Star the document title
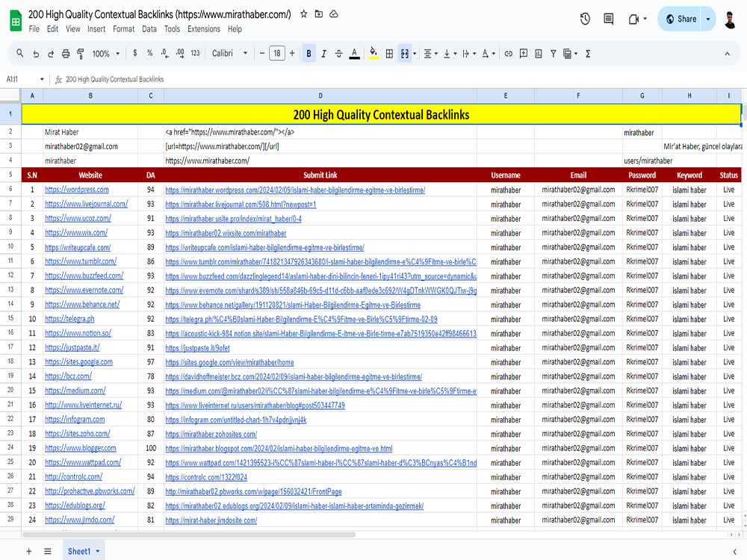Viewport: 747px width, 560px height. click(x=303, y=13)
